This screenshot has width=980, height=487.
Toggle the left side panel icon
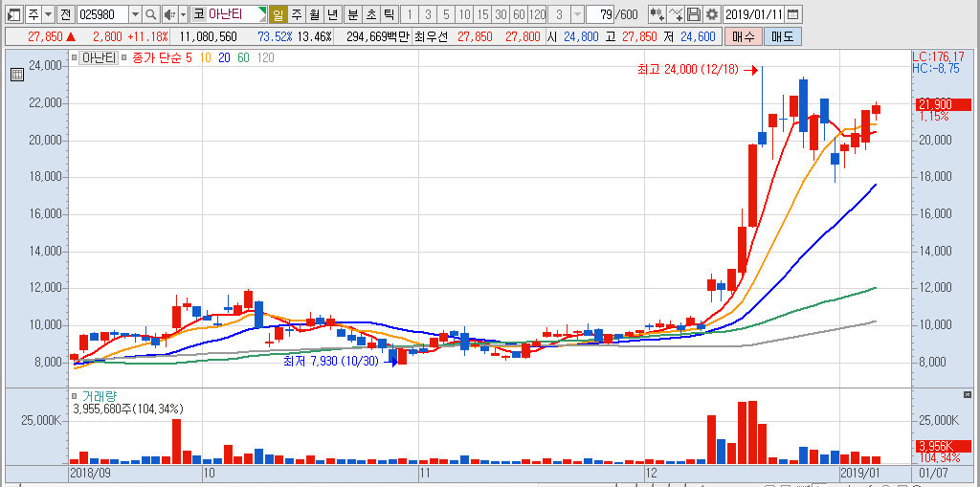(13, 13)
